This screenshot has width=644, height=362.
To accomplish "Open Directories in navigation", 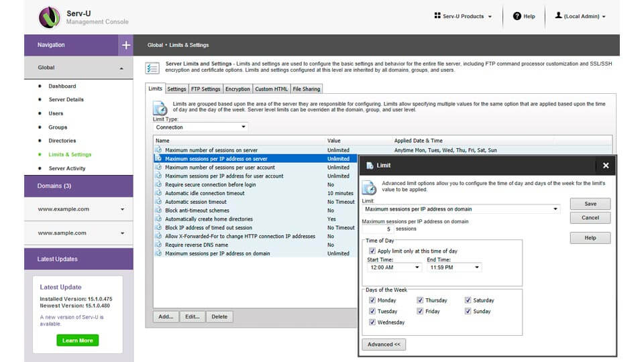I will pos(62,140).
